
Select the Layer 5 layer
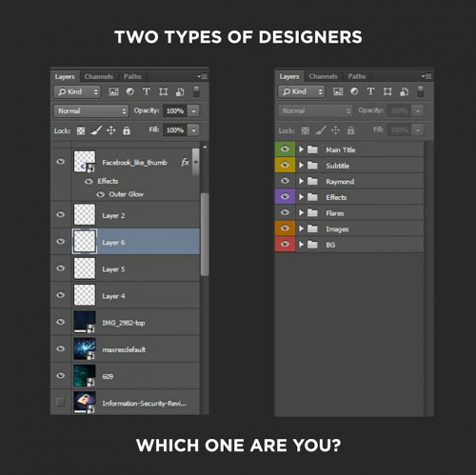126,269
